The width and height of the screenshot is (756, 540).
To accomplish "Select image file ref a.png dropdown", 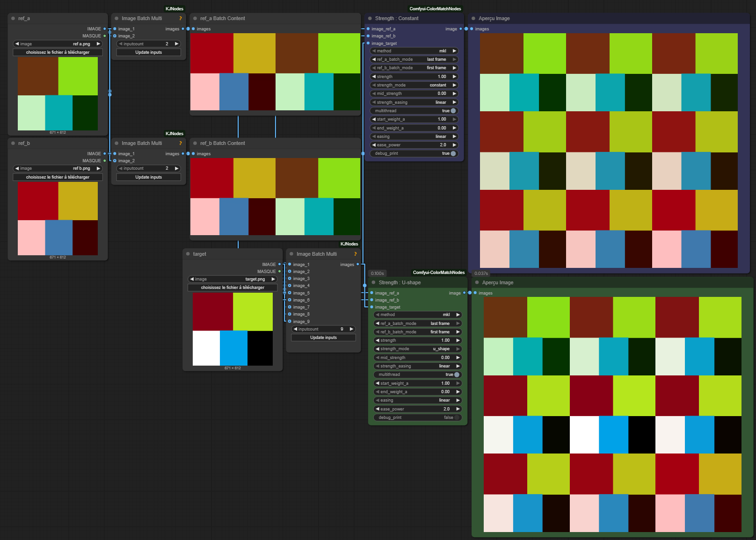I will click(x=58, y=44).
